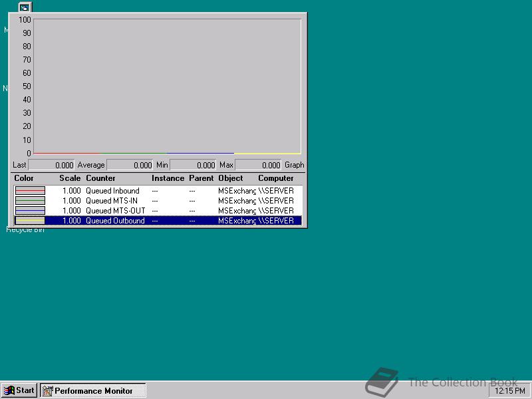Screen dimensions: 532x399
Task: Click the blue Queued MTS-OUT color swatch
Action: [30, 211]
